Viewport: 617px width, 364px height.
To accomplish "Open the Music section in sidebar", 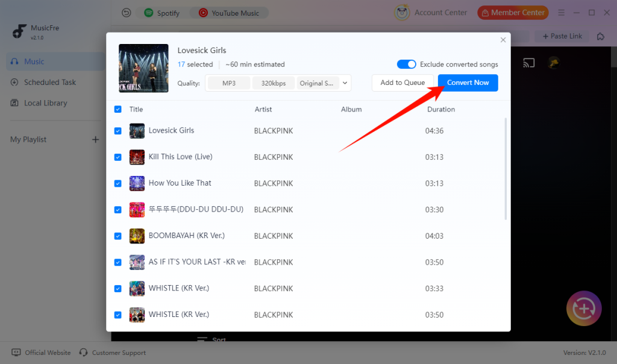I will point(55,61).
